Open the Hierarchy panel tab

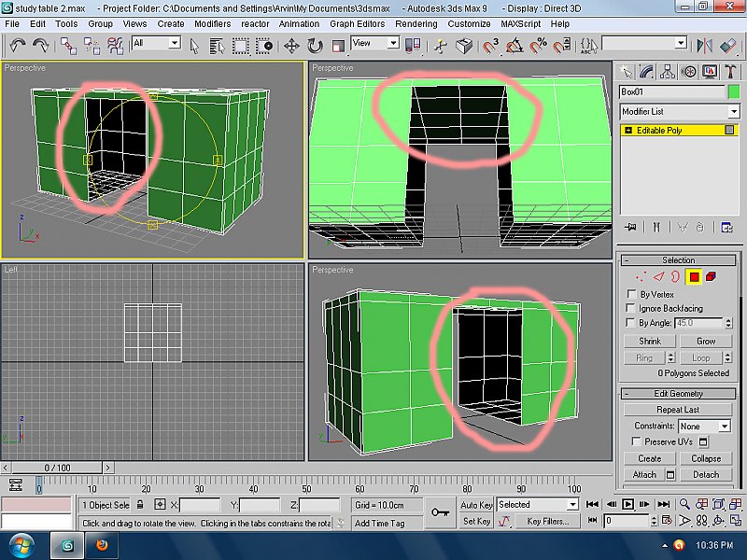(669, 71)
